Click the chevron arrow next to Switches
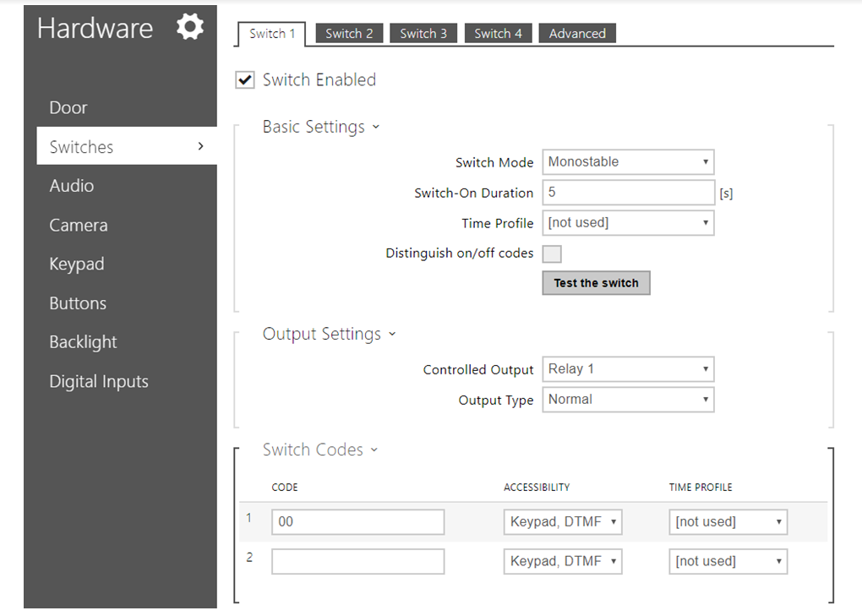 click(x=200, y=146)
